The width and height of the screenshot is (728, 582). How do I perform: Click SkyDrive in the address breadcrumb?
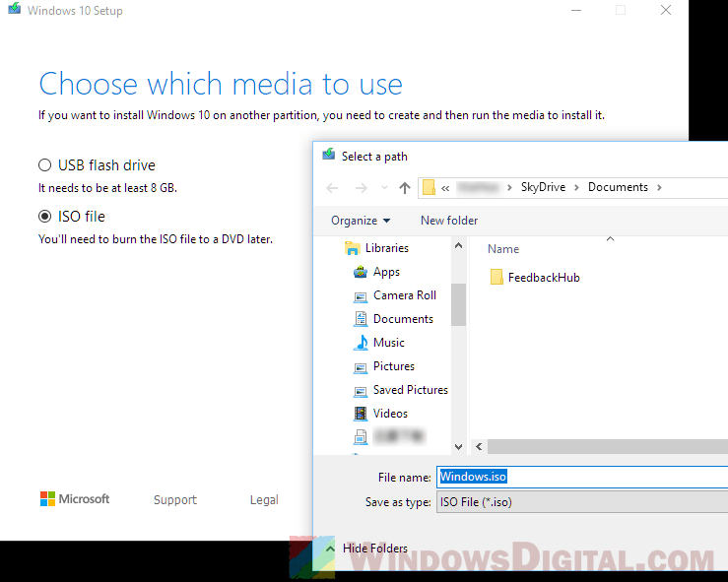(543, 187)
